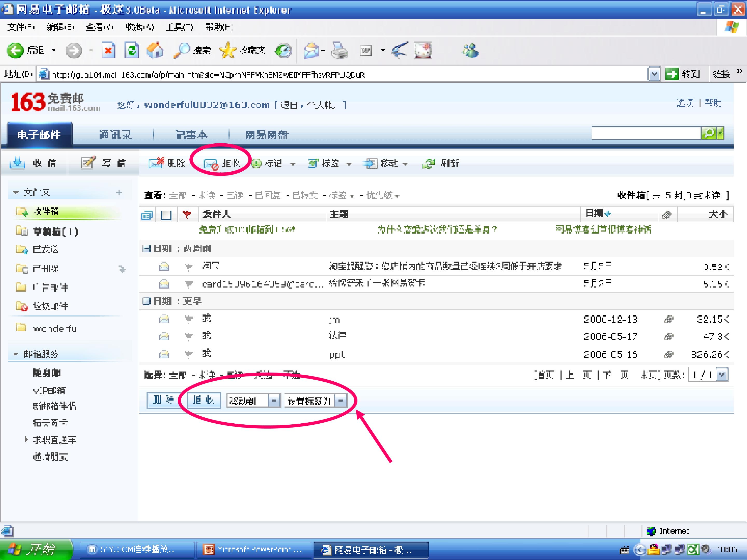Click into the mail search input field
This screenshot has width=747, height=560.
coord(646,133)
